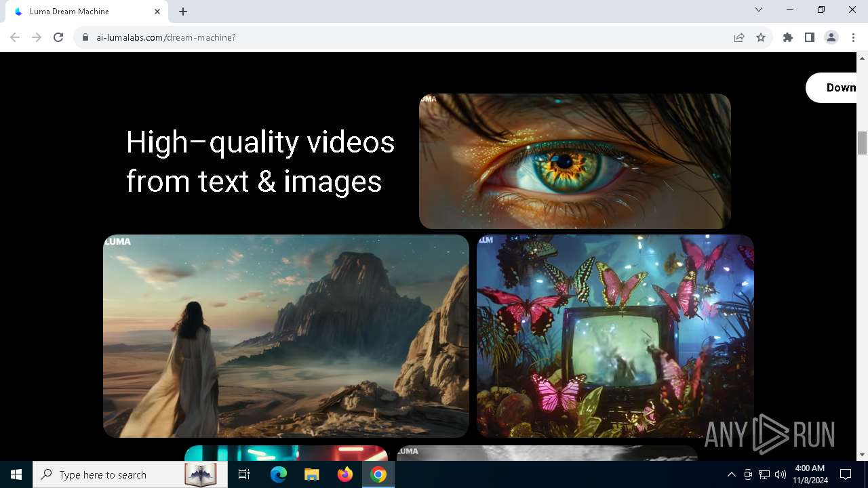Select the Luma Dream Machine tab
This screenshot has height=488, width=868.
pyautogui.click(x=86, y=12)
